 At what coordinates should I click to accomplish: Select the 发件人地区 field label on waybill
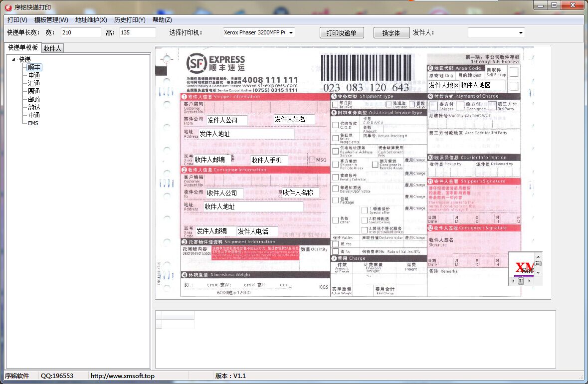(444, 85)
